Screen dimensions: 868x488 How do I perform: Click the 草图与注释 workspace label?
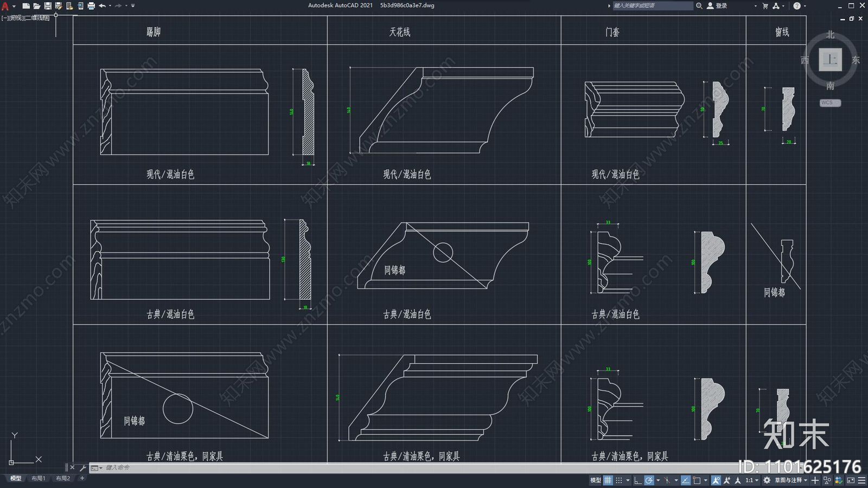(788, 480)
